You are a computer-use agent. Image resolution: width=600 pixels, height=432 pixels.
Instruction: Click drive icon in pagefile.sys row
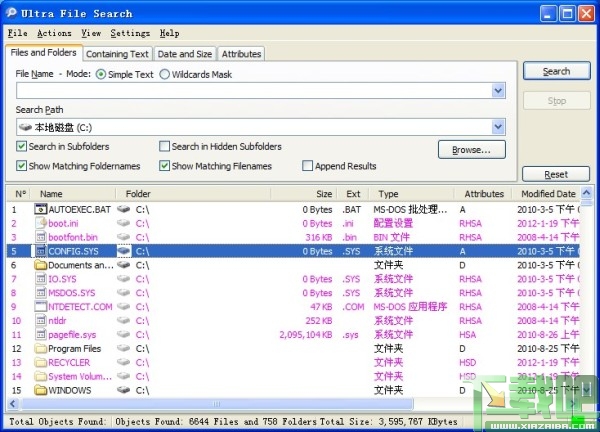(124, 334)
